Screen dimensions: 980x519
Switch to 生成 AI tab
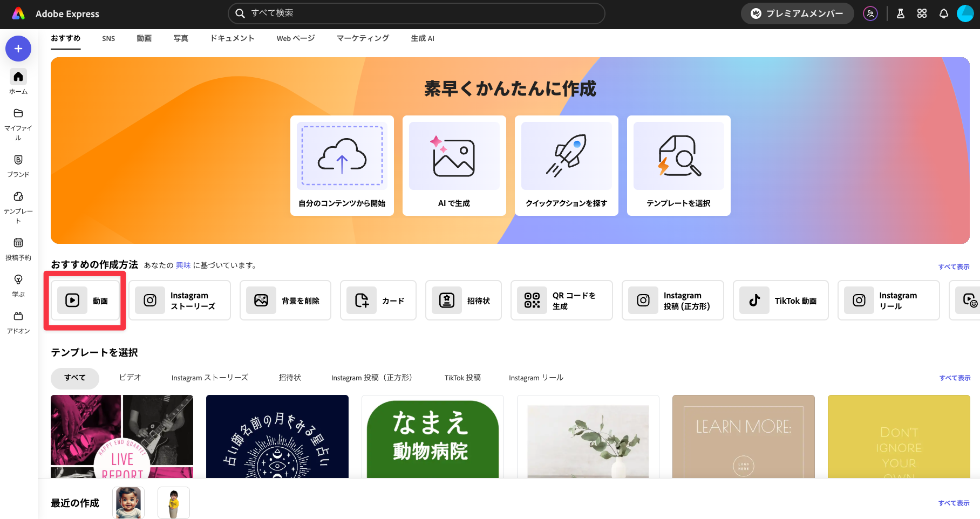pos(423,38)
